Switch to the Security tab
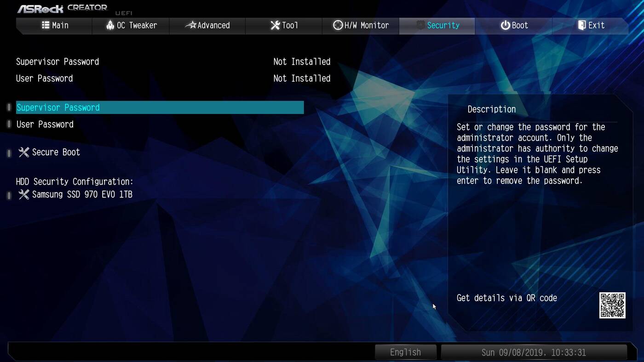644x362 pixels. [x=437, y=25]
